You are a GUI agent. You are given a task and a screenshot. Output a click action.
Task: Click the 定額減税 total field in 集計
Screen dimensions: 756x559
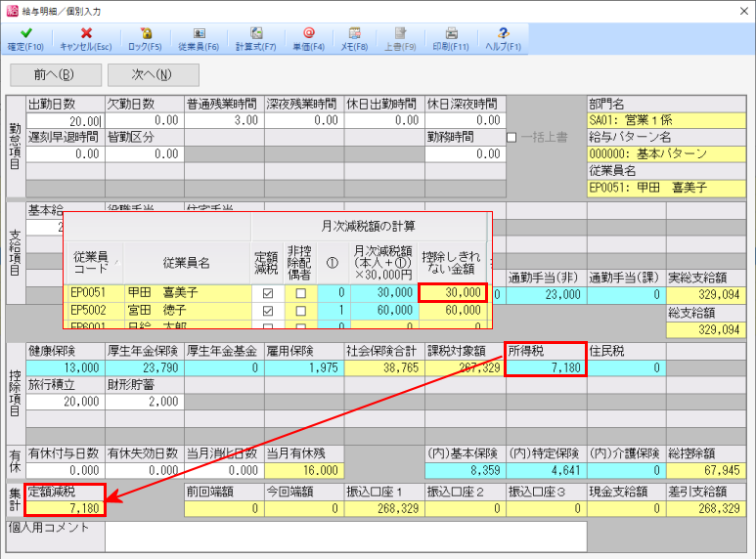[66, 509]
